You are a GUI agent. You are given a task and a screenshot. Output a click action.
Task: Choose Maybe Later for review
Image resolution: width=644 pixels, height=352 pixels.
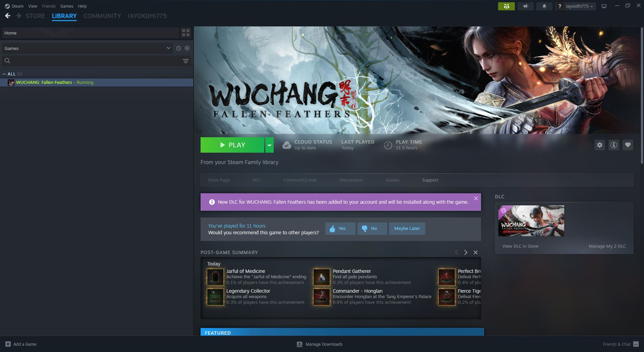click(x=407, y=229)
